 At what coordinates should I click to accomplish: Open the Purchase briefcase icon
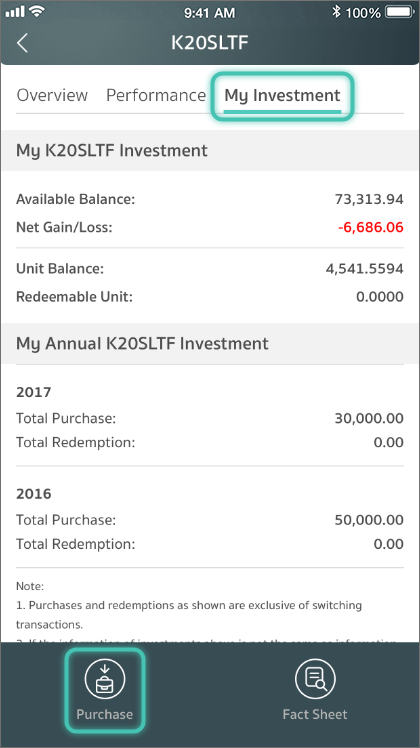click(105, 678)
